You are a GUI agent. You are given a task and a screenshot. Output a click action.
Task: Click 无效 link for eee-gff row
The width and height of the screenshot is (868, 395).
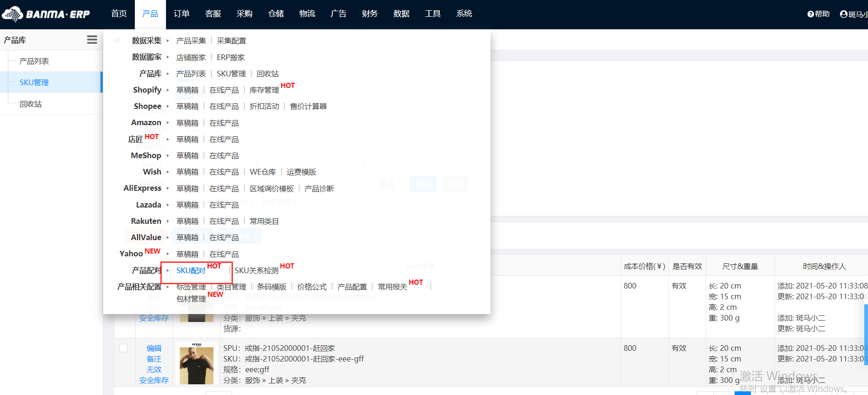coord(154,369)
